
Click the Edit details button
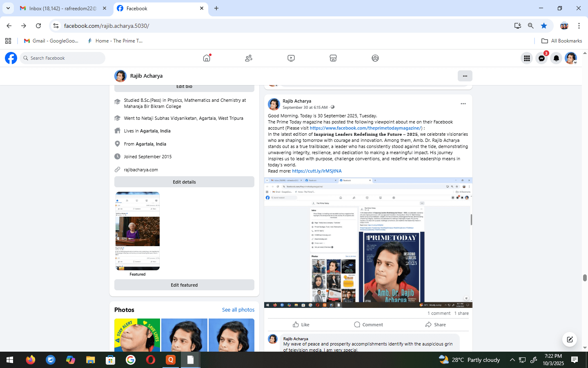184,182
